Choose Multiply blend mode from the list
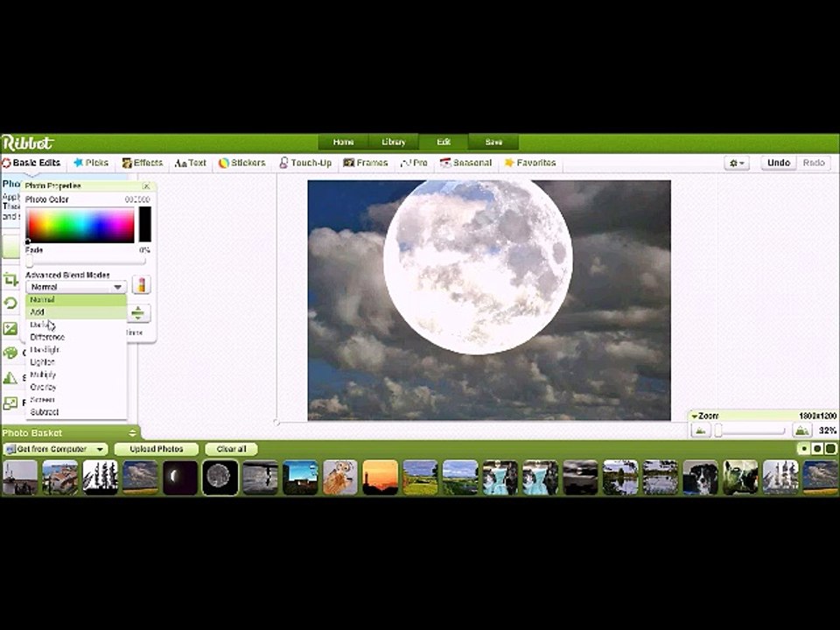Screen dimensions: 840x630 click(76, 374)
